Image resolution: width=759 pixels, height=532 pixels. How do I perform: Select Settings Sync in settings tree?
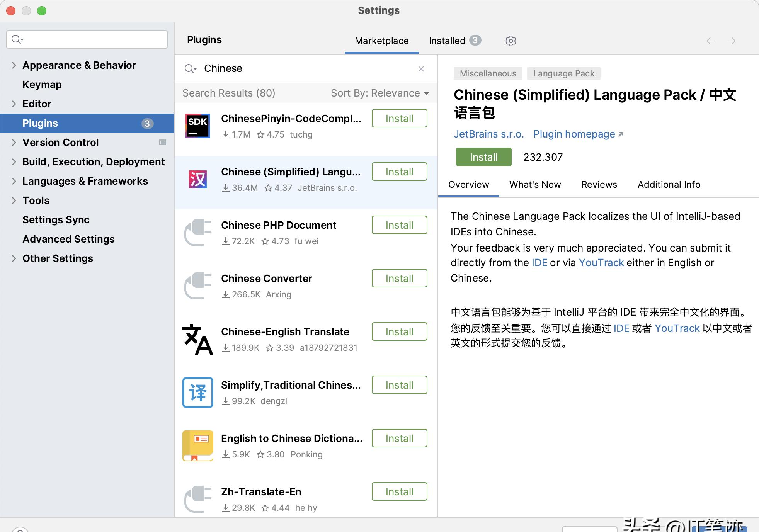[x=87, y=220]
